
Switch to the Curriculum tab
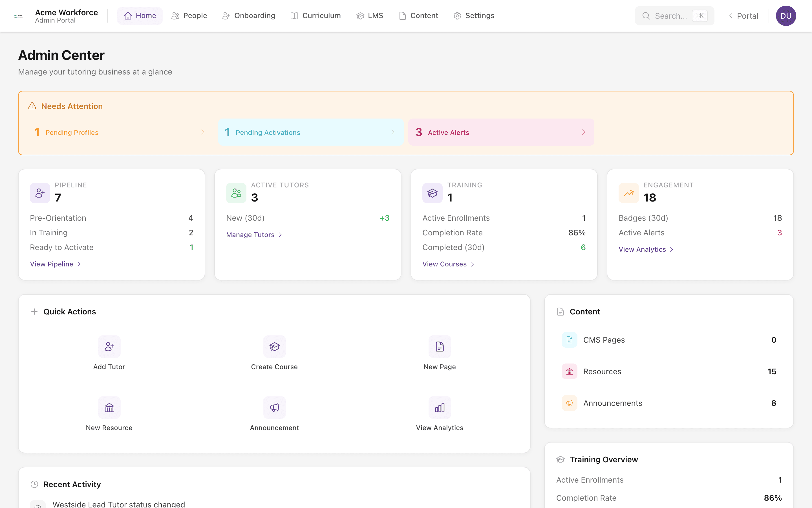[x=315, y=16]
